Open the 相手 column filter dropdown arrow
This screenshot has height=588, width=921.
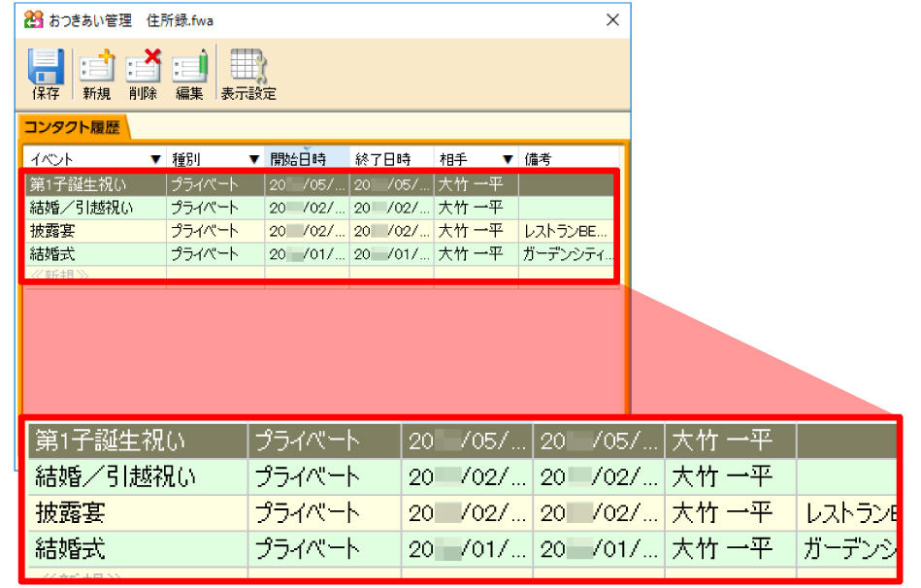click(508, 159)
